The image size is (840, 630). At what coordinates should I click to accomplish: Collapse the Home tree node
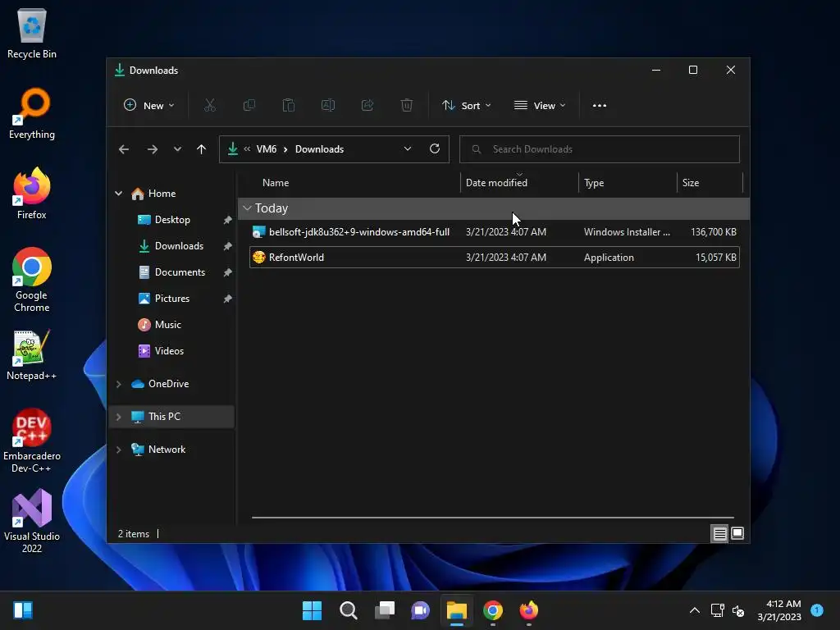point(118,194)
